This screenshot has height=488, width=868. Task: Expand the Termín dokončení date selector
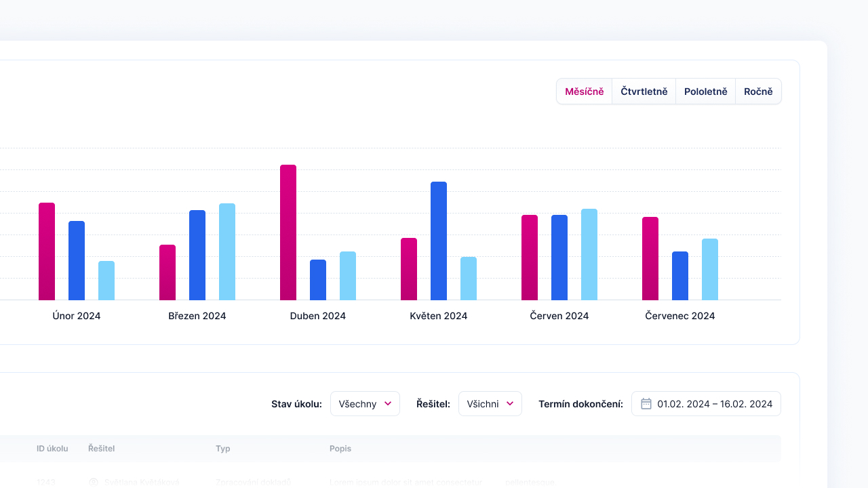tap(706, 403)
